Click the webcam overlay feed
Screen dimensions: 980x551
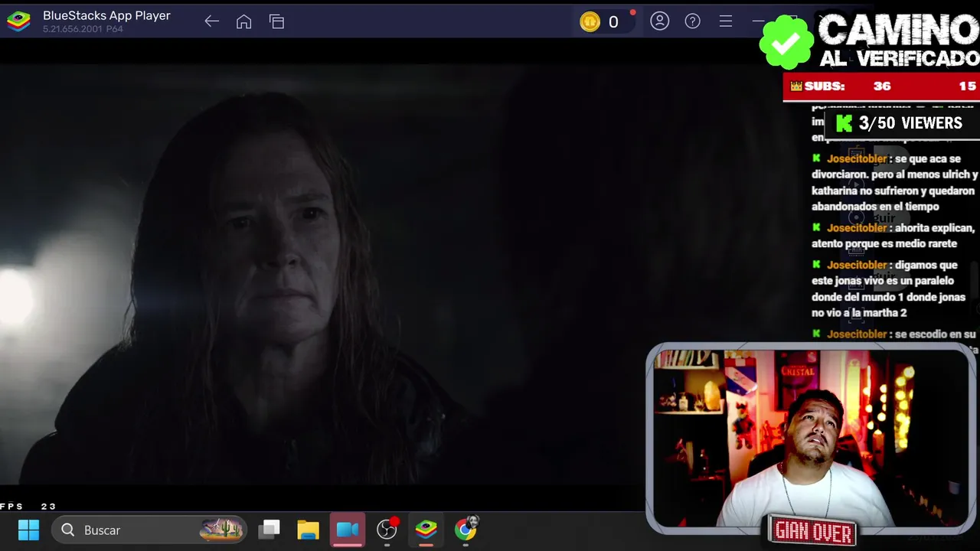tap(812, 439)
